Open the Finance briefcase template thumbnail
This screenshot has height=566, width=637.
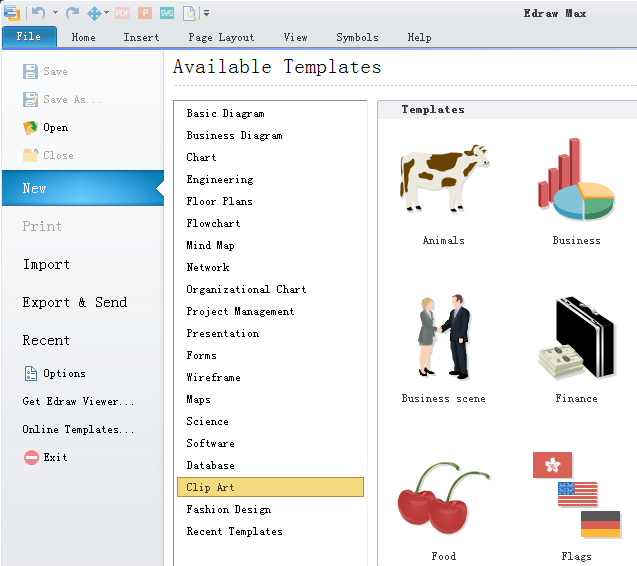pos(576,337)
